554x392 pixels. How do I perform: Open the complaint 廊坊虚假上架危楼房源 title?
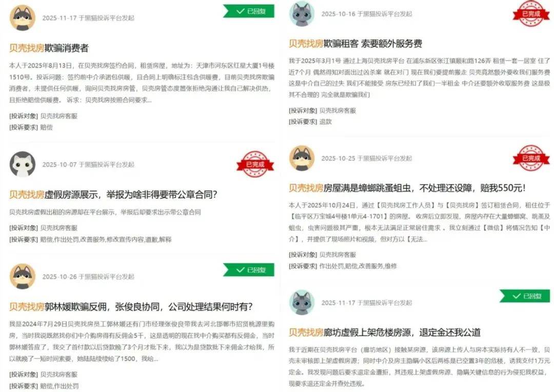(385, 332)
